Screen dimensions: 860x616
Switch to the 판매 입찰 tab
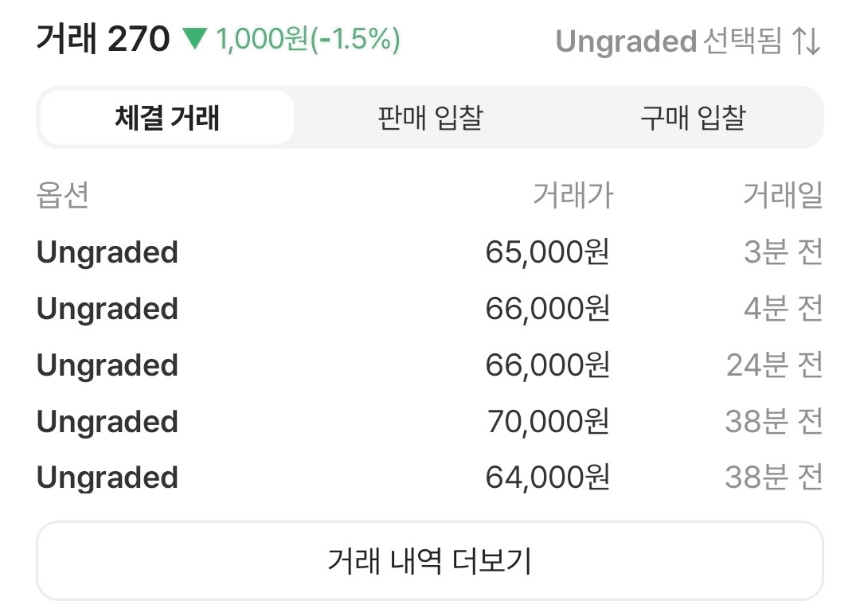tap(430, 118)
